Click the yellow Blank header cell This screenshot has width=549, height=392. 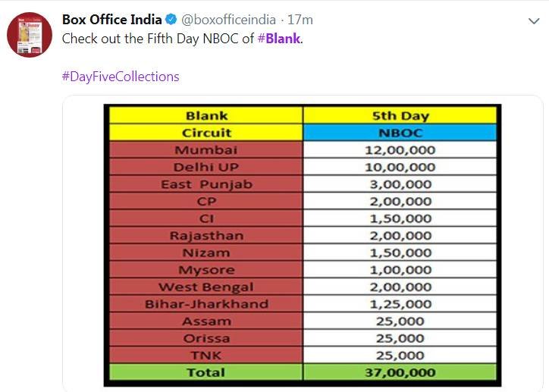[205, 116]
